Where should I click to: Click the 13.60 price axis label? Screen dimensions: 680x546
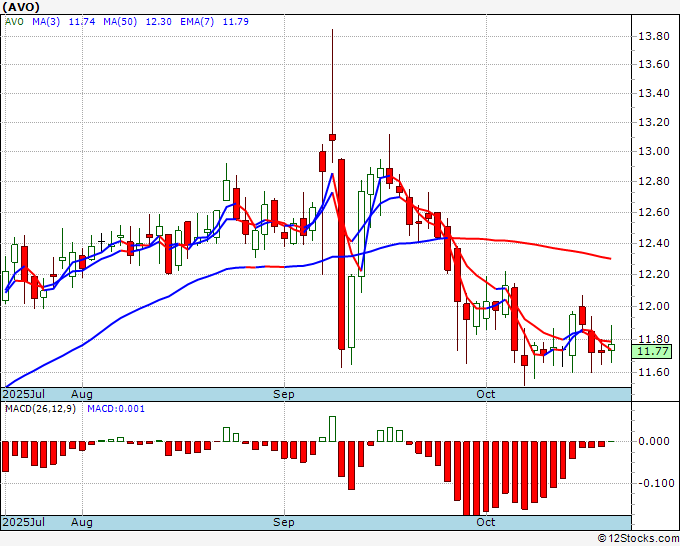(x=654, y=65)
